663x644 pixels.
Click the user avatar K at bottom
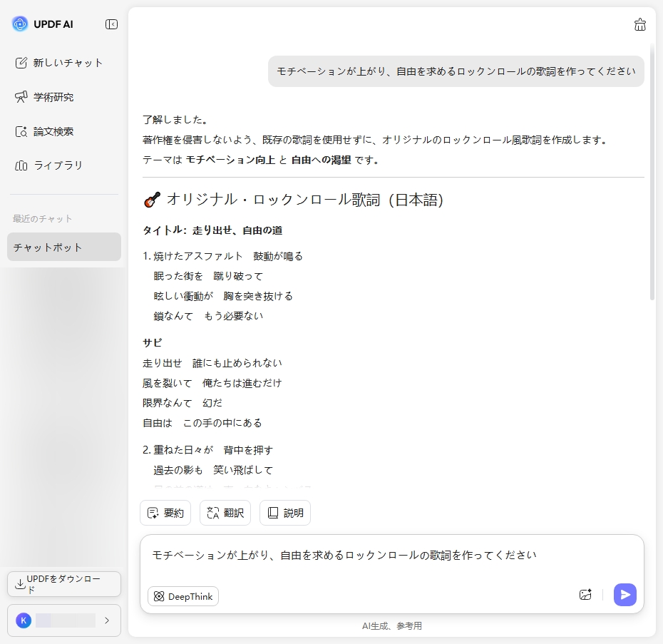pyautogui.click(x=24, y=620)
